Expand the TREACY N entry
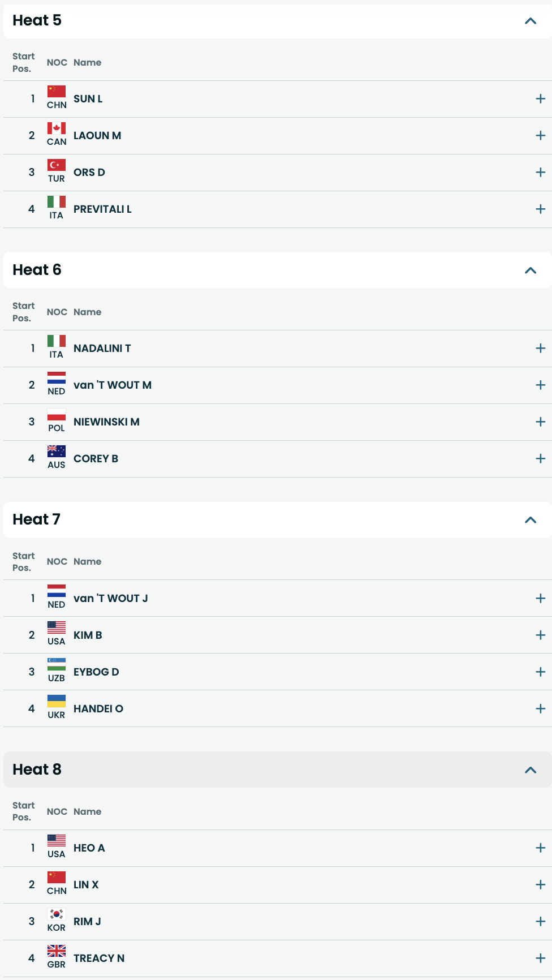The width and height of the screenshot is (552, 980). pyautogui.click(x=540, y=958)
